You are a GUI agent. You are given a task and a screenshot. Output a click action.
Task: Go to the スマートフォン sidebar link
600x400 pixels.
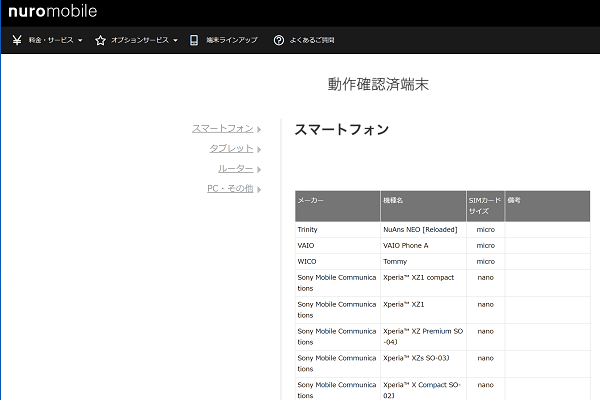click(223, 129)
